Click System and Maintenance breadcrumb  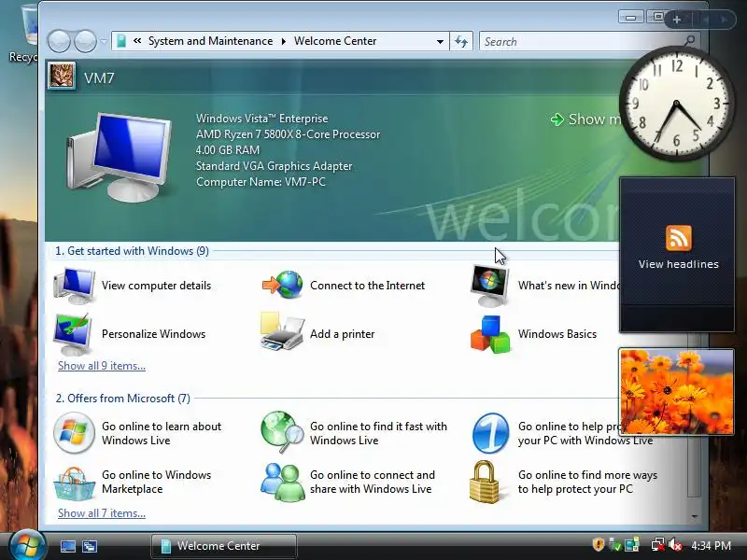tap(211, 41)
